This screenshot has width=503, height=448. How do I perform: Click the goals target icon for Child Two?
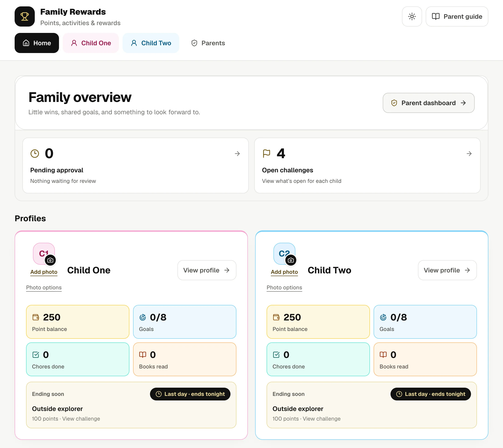[x=383, y=317]
